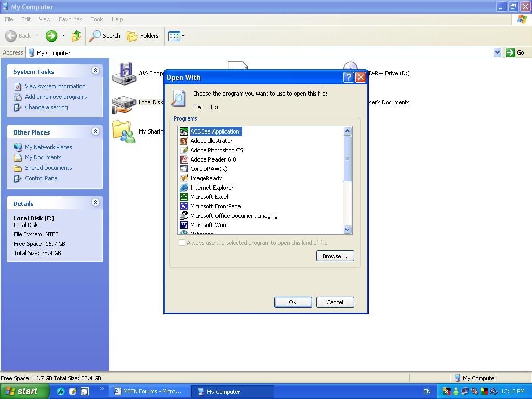Open the Help menu
The image size is (532, 399).
click(x=117, y=19)
